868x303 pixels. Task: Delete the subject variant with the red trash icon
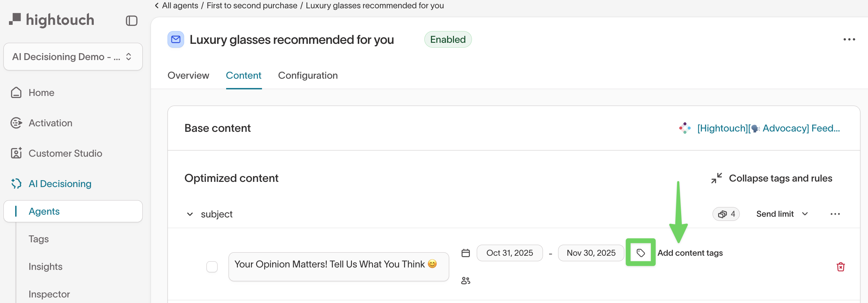tap(840, 267)
